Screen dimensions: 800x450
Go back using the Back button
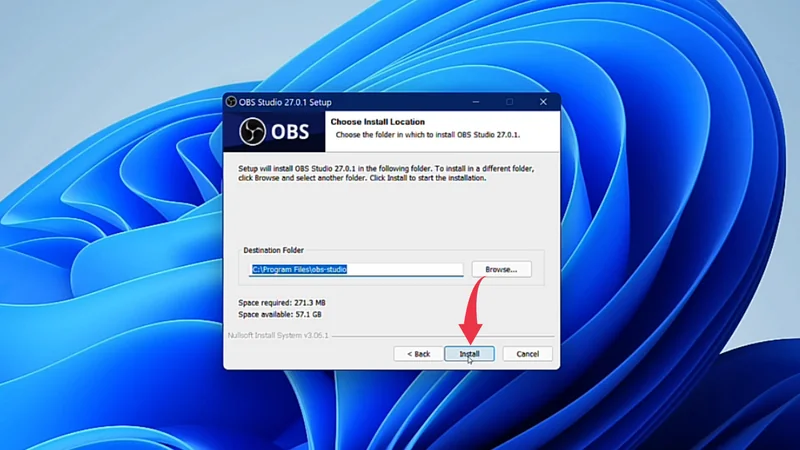click(x=418, y=354)
